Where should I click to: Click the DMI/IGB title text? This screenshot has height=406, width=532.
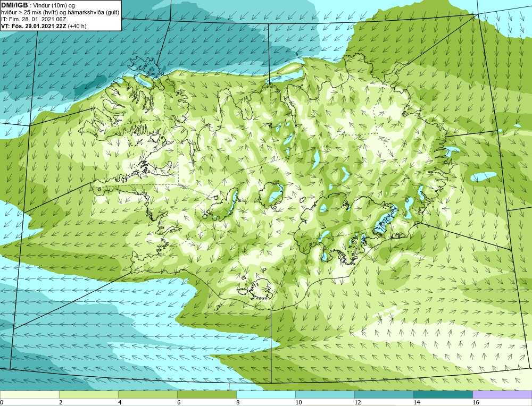tap(14, 5)
